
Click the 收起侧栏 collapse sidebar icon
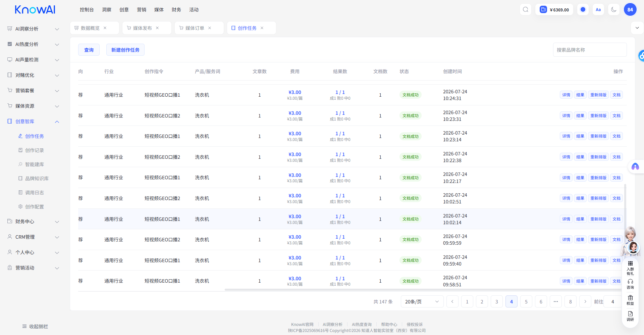(24, 327)
